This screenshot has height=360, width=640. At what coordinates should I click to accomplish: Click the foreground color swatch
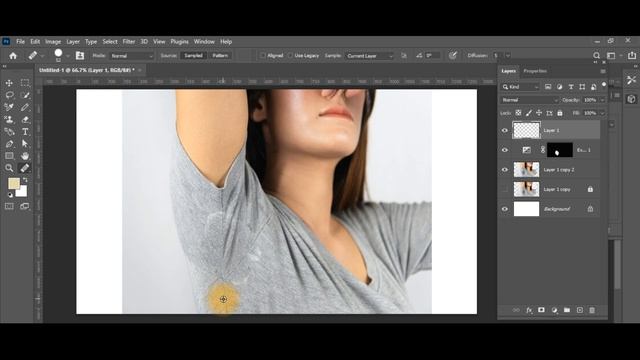click(x=13, y=183)
